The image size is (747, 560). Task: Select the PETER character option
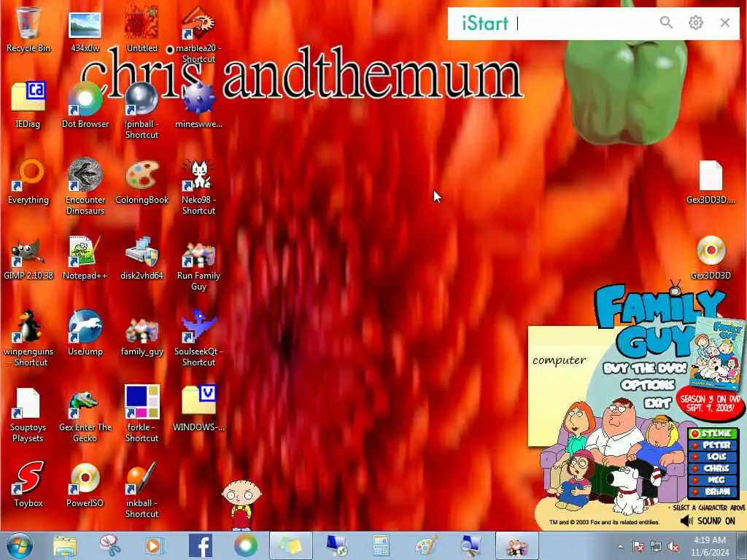[713, 446]
